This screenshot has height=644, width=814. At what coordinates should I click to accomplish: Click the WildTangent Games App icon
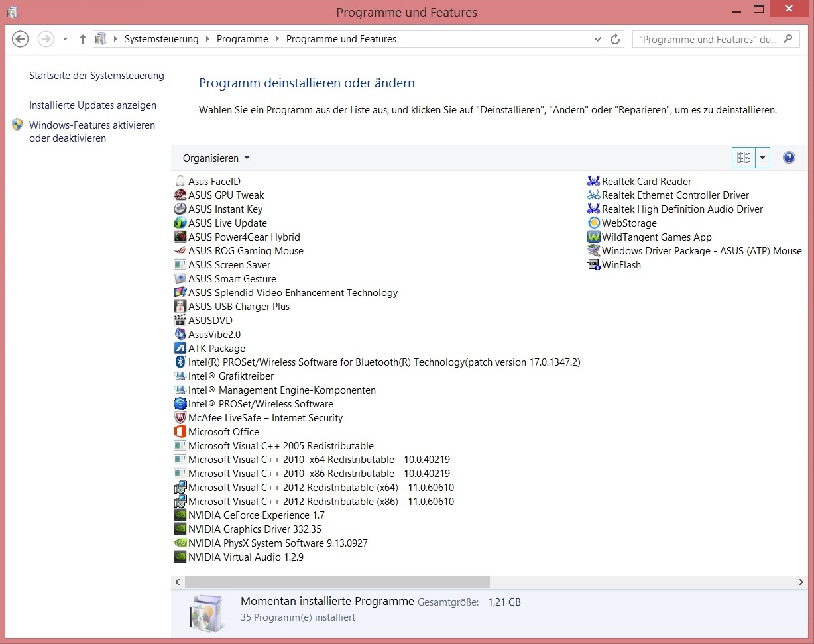[594, 237]
